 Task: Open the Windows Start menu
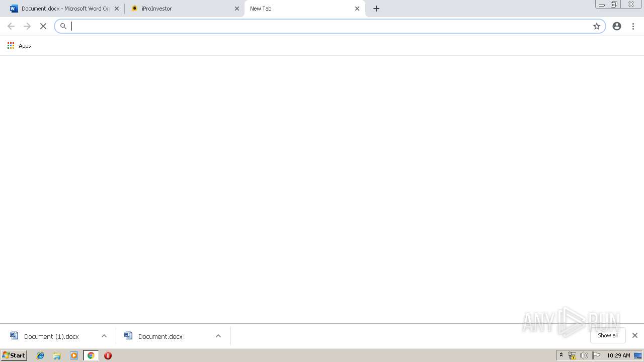(14, 355)
